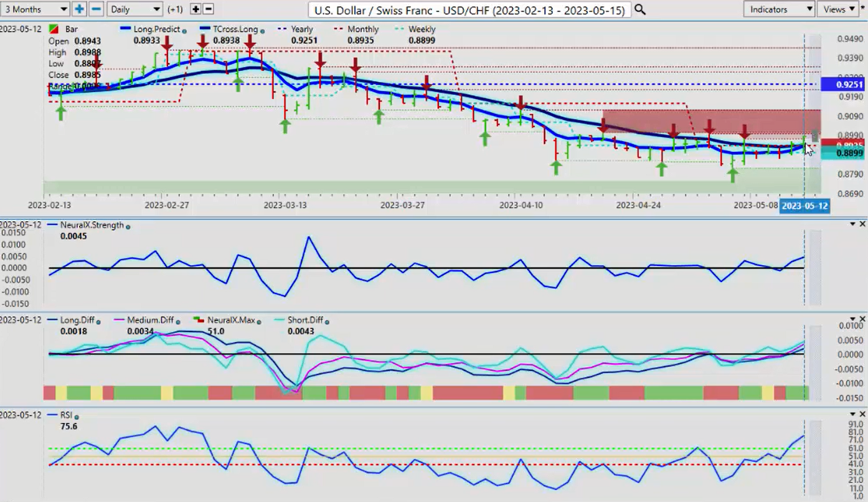Viewport: 868px width, 502px height.
Task: Open the 3 Months time range dropdown
Action: (x=35, y=9)
